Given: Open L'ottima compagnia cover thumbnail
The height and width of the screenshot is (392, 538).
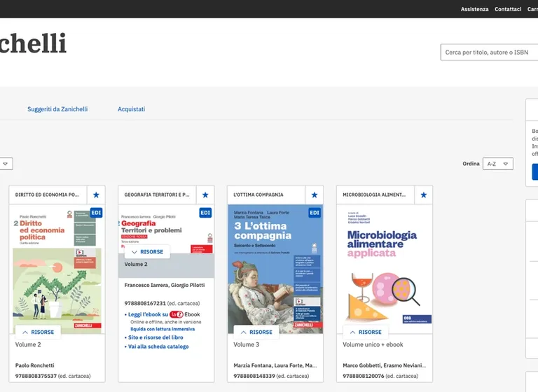Looking at the screenshot, I should tap(275, 269).
